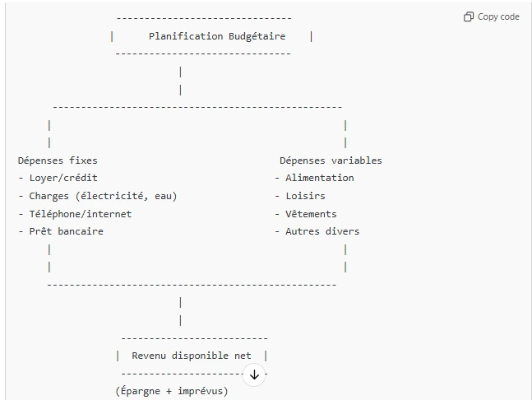The width and height of the screenshot is (532, 400).
Task: Click the Copy code clipboard icon
Action: [x=469, y=16]
